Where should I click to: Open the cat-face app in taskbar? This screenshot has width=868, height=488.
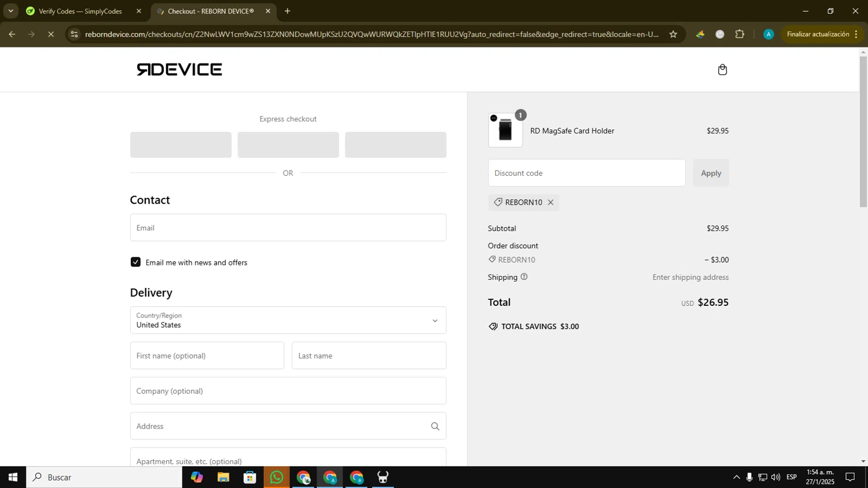point(383,477)
